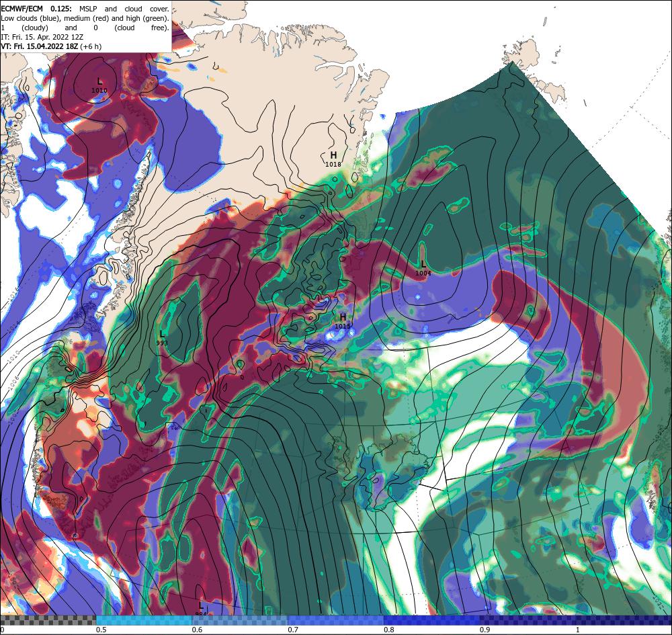
Task: Click the '0.6' colorbar tick label
Action: [x=197, y=630]
